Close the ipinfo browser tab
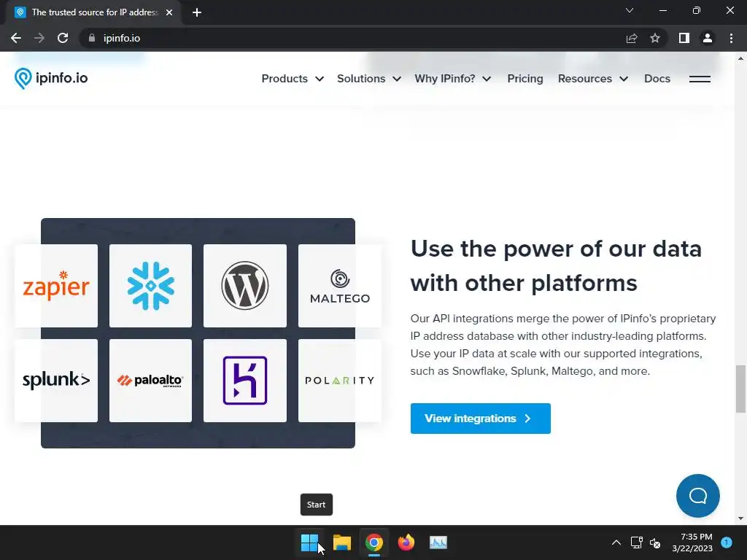The width and height of the screenshot is (747, 560). pyautogui.click(x=169, y=12)
